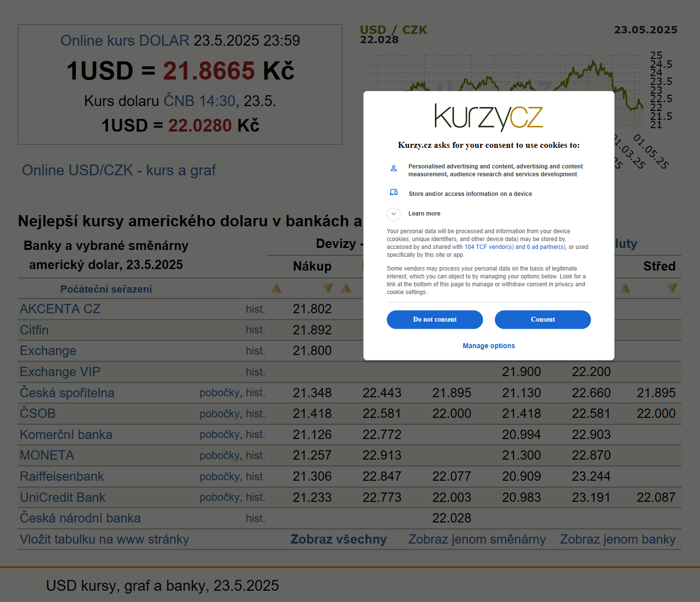Open Vložit tabulku na www stránky link
The image size is (700, 602).
(104, 539)
